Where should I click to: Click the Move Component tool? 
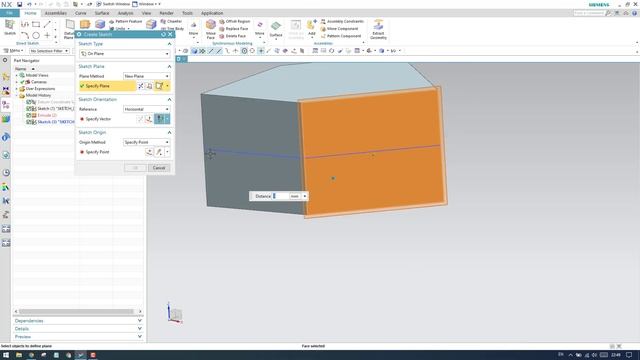click(x=339, y=29)
